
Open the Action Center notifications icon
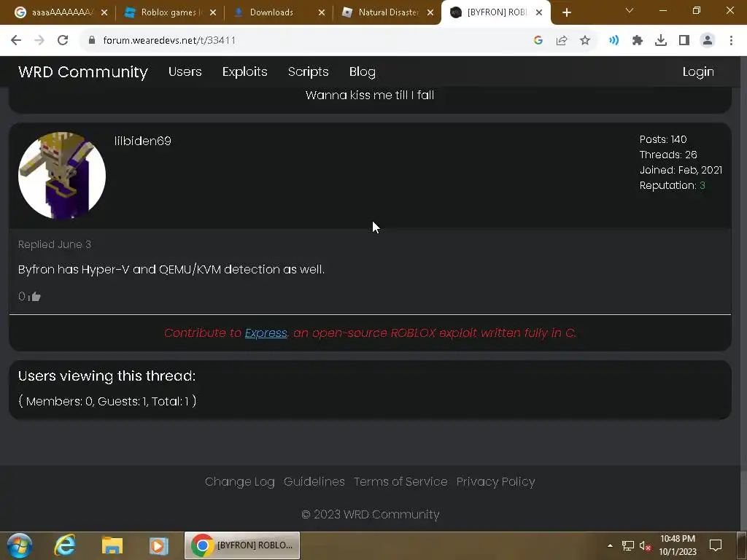tap(716, 545)
